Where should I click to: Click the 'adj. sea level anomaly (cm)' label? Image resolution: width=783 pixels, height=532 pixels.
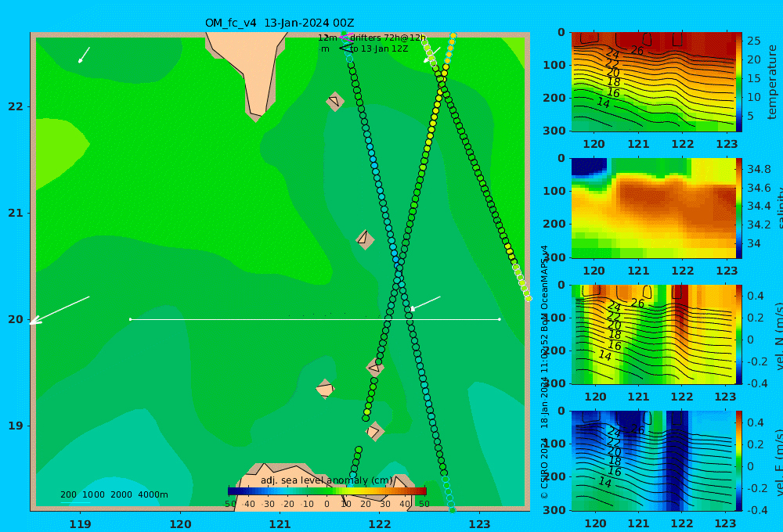point(327,480)
